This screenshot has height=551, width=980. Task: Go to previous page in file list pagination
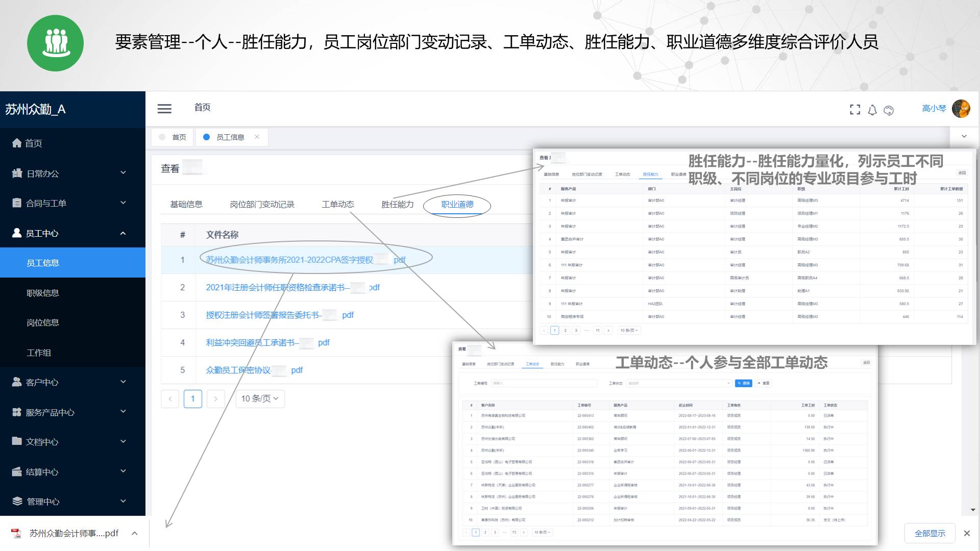click(170, 398)
